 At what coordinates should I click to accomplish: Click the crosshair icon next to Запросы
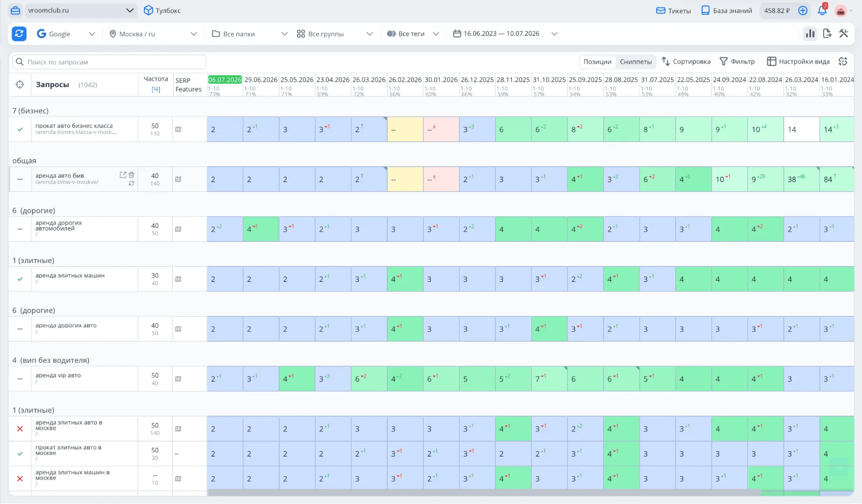tap(20, 85)
